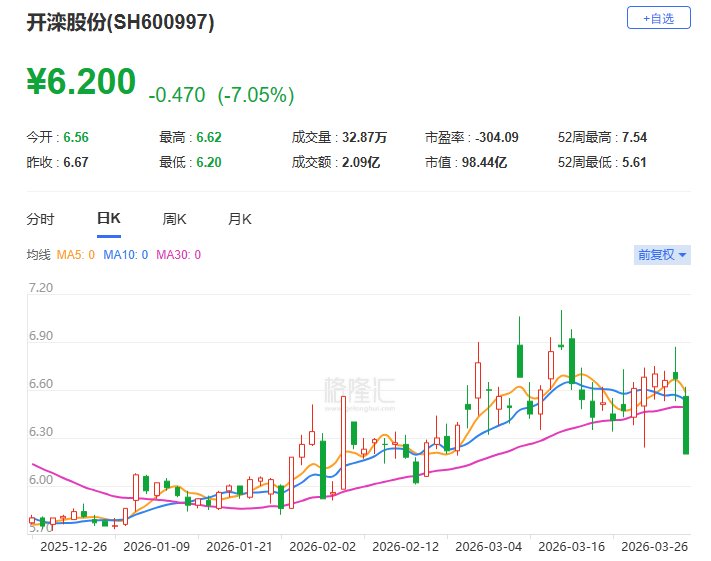Open the 前复权 adjustment dropdown
The width and height of the screenshot is (711, 561).
coord(662,255)
